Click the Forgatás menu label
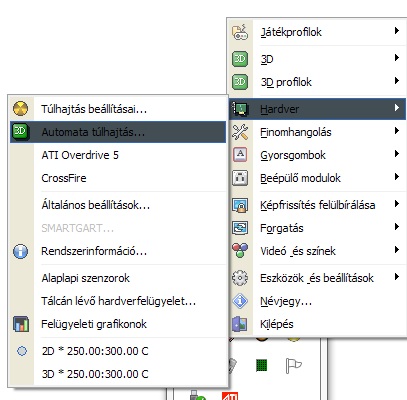This screenshot has height=400, width=407. [282, 228]
